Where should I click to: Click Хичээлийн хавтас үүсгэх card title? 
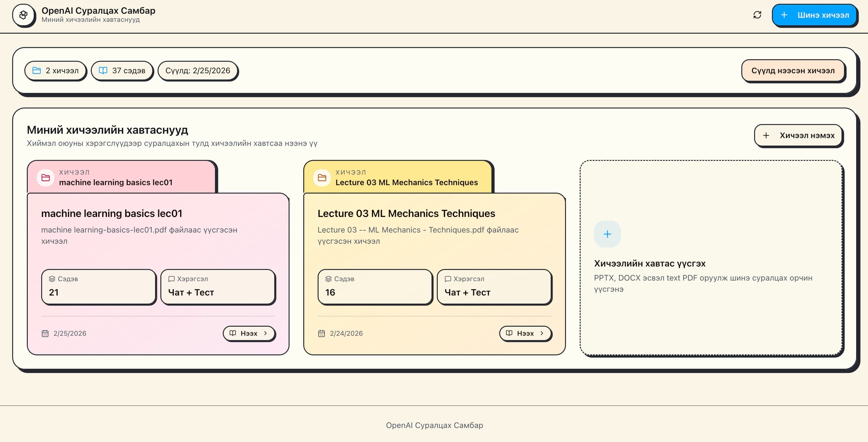point(650,264)
